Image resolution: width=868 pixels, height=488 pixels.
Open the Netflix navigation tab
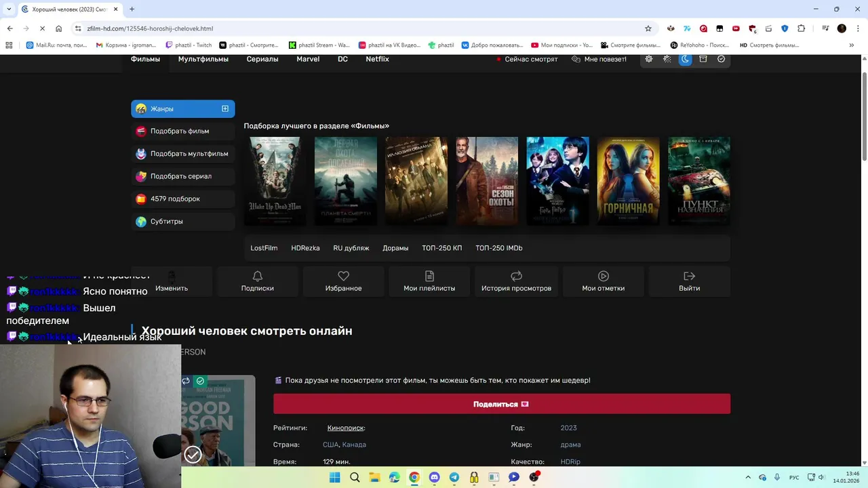pyautogui.click(x=377, y=59)
